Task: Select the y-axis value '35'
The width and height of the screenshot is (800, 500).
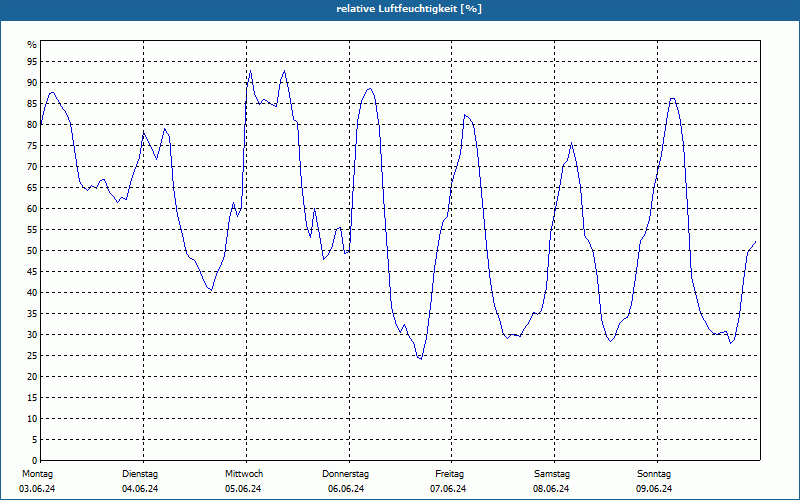Action: 32,314
